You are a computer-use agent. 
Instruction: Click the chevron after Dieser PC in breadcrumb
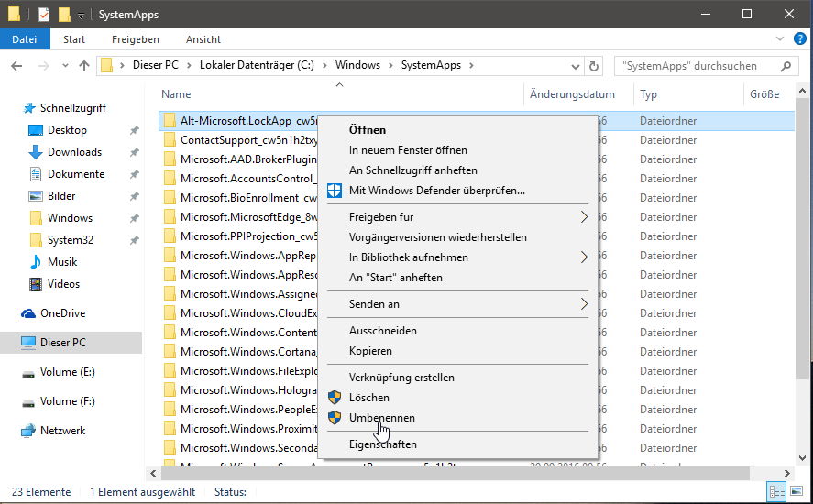click(189, 65)
